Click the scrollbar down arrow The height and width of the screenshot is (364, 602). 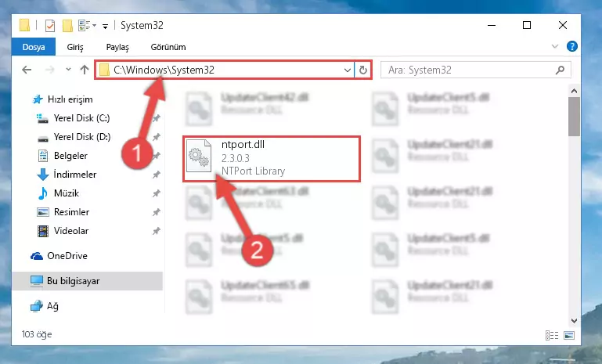coord(574,321)
